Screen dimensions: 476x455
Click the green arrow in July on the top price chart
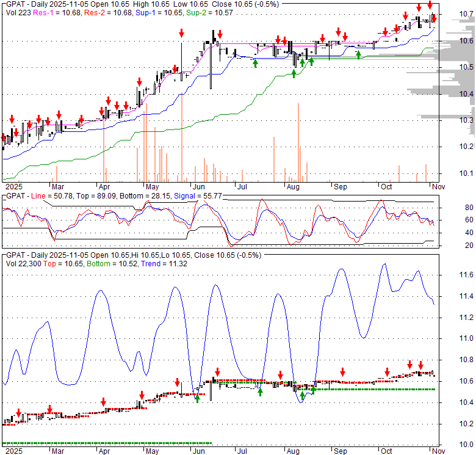tap(256, 62)
